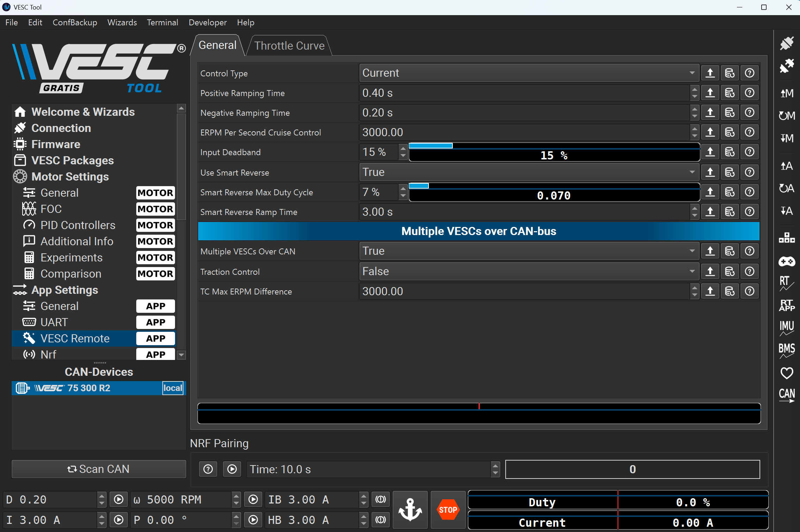Viewport: 800px width, 532px height.
Task: Toggle the BMS realtime data icon
Action: tap(786, 350)
